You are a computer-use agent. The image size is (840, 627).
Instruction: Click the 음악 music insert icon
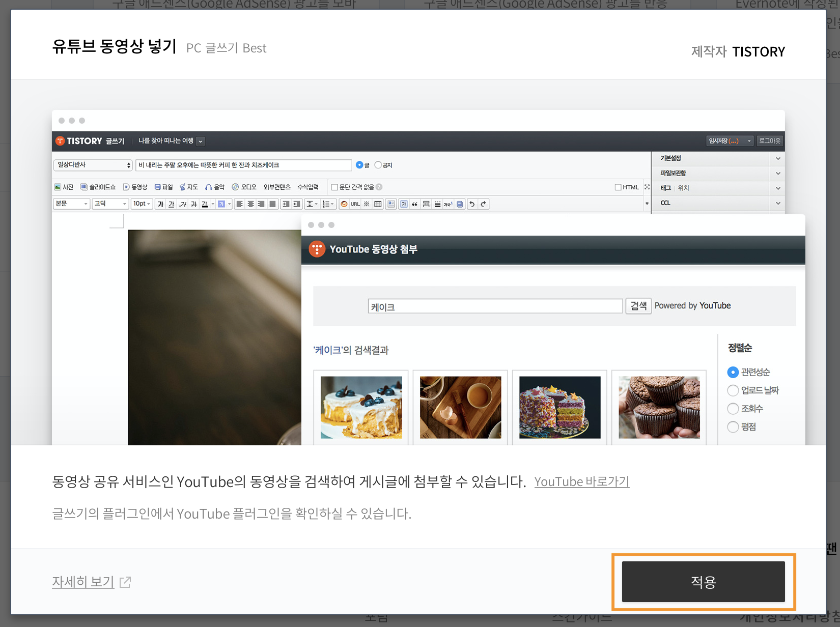(215, 187)
